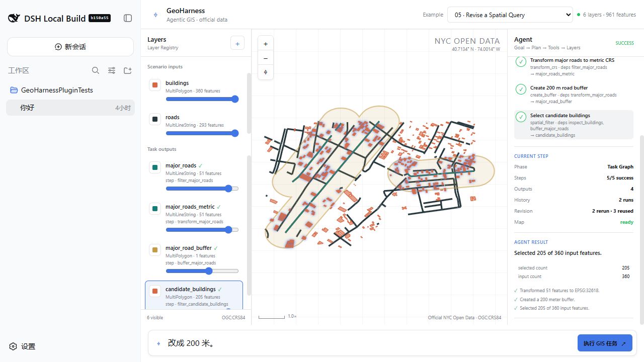This screenshot has height=362, width=644.
Task: Toggle buildings layer color swatch
Action: tap(155, 85)
